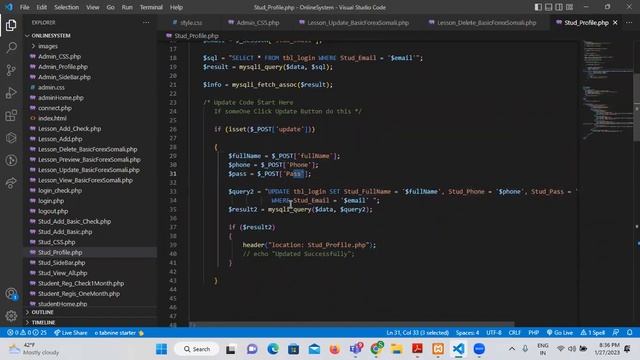Open the Extensions view
The width and height of the screenshot is (640, 360).
[11, 116]
